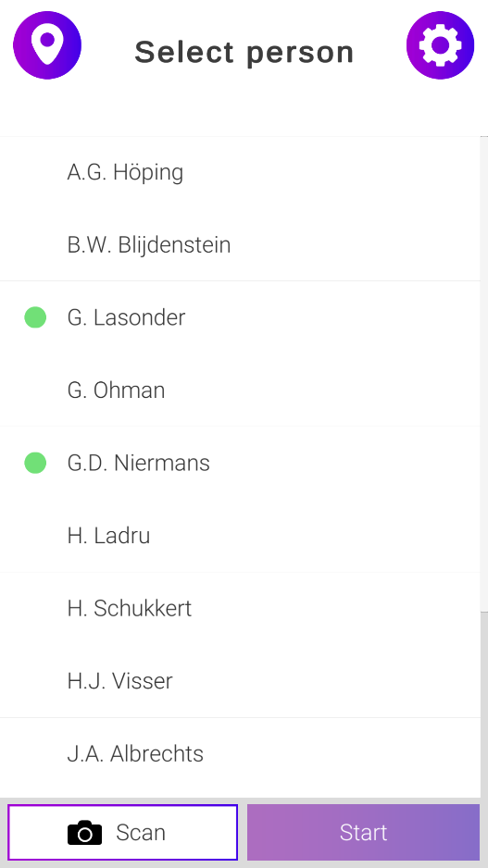Pick H. Ladru from the list
Viewport: 488px width, 868px height.
(x=240, y=536)
